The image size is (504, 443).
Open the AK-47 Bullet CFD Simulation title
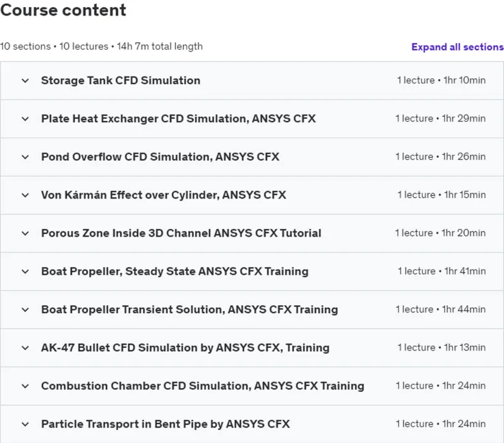(185, 348)
